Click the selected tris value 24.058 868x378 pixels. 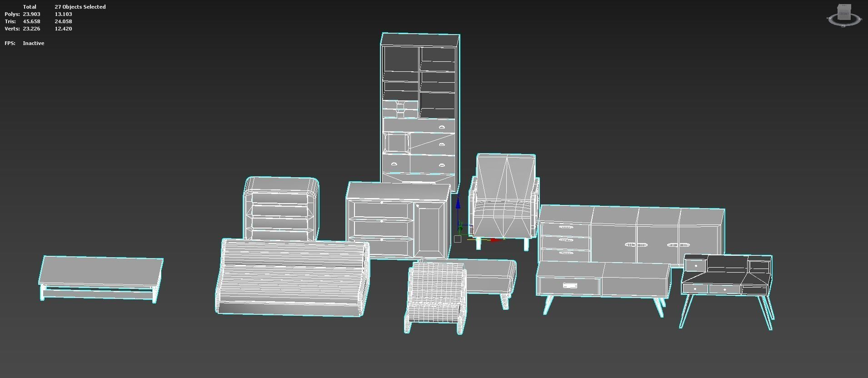(63, 21)
